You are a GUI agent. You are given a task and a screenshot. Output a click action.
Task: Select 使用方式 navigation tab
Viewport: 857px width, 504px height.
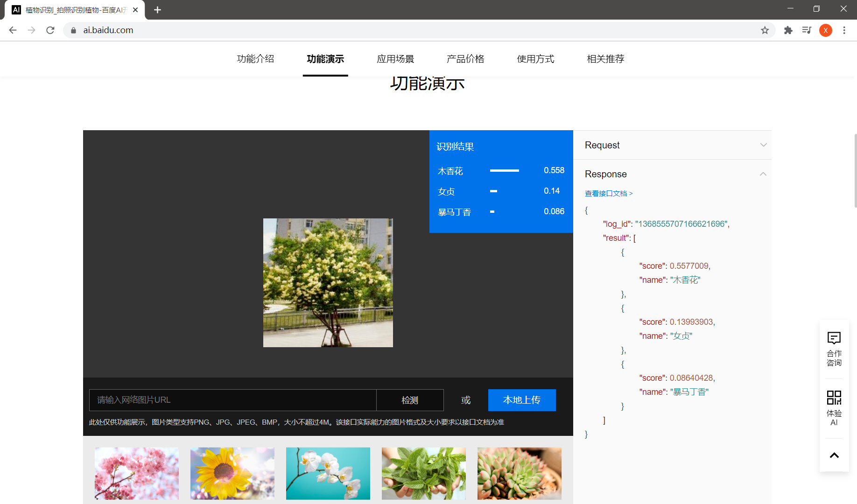click(535, 59)
